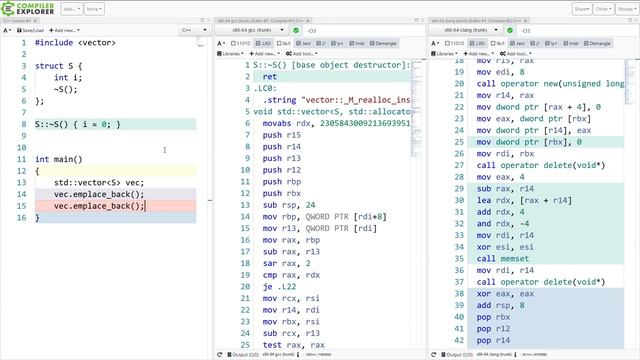Click Save/Load in source editor
Viewport: 640px width, 360px height.
click(x=30, y=30)
